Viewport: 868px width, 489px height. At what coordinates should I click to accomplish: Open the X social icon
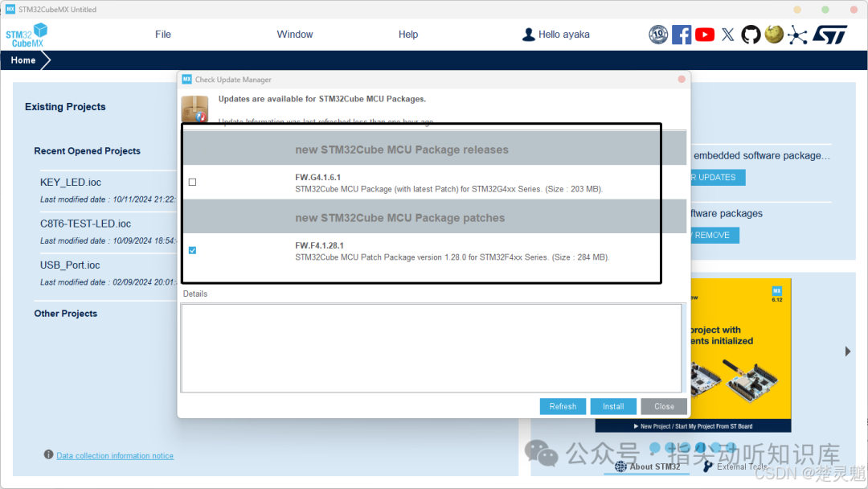728,35
